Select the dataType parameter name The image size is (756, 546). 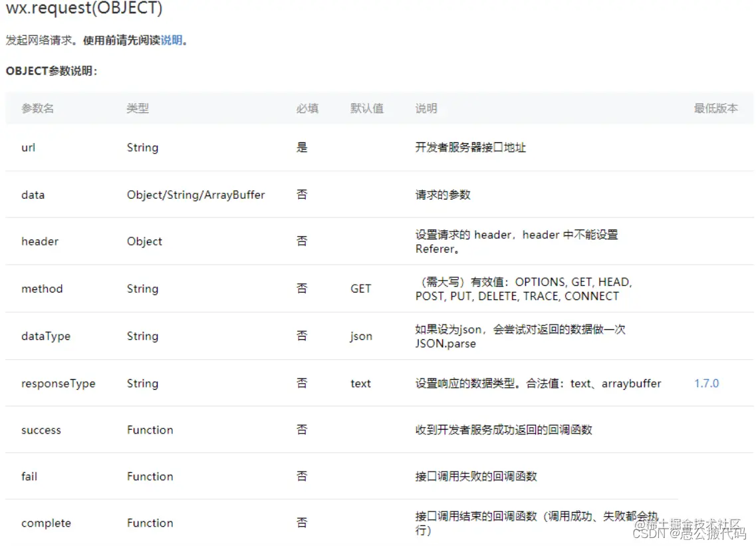click(x=46, y=337)
